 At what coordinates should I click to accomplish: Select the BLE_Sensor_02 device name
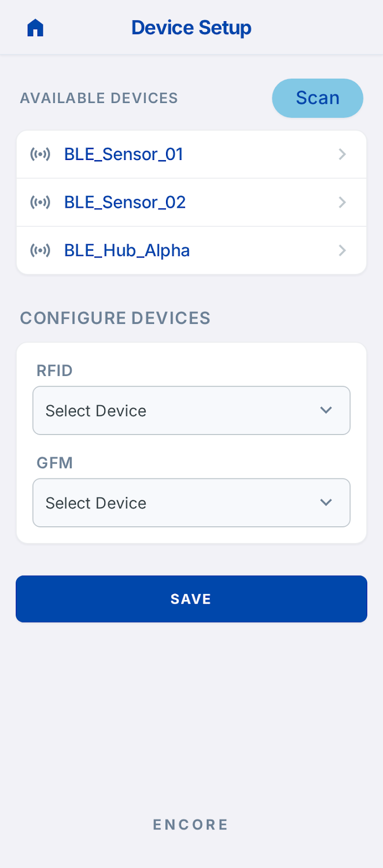[x=125, y=202]
